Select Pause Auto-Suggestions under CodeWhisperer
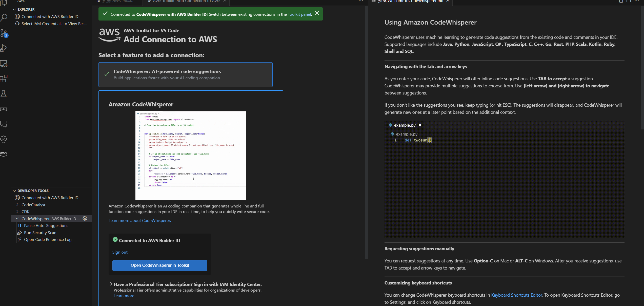This screenshot has width=644, height=306. point(46,225)
